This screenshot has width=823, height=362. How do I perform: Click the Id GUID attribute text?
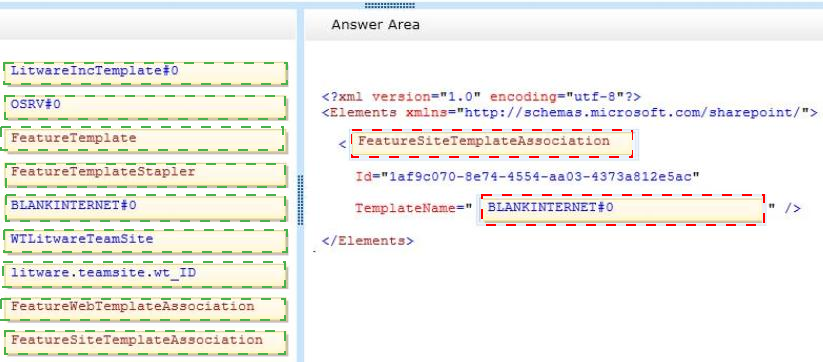click(527, 177)
